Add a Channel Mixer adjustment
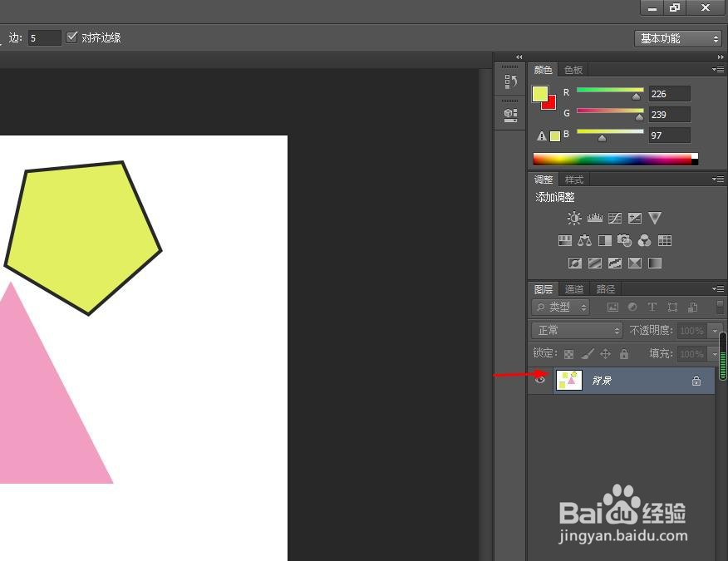Image resolution: width=728 pixels, height=561 pixels. coord(644,240)
